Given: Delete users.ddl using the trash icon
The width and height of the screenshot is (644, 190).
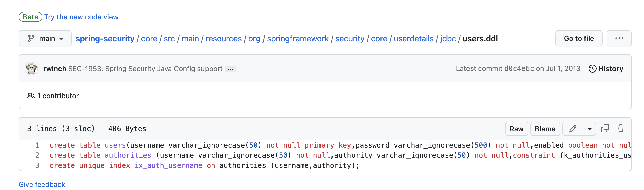Looking at the screenshot, I should (621, 129).
